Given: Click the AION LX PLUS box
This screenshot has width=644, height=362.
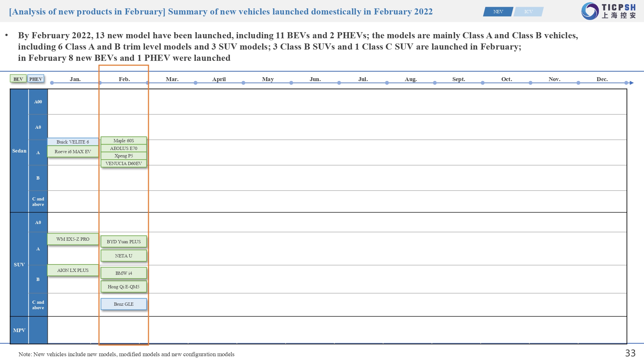Looking at the screenshot, I should point(73,270).
